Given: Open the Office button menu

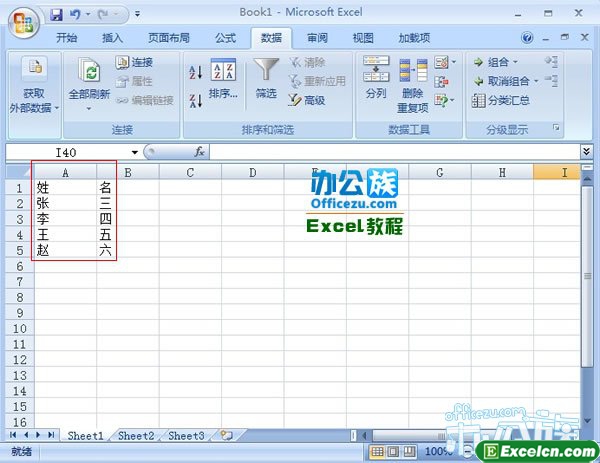Looking at the screenshot, I should [24, 23].
